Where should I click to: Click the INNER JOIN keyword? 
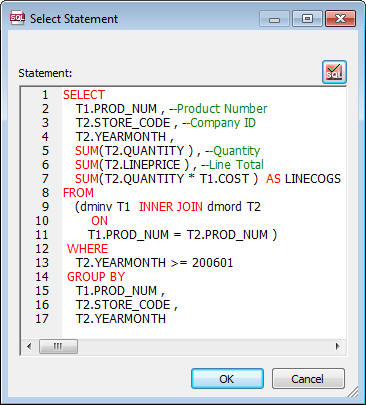171,207
